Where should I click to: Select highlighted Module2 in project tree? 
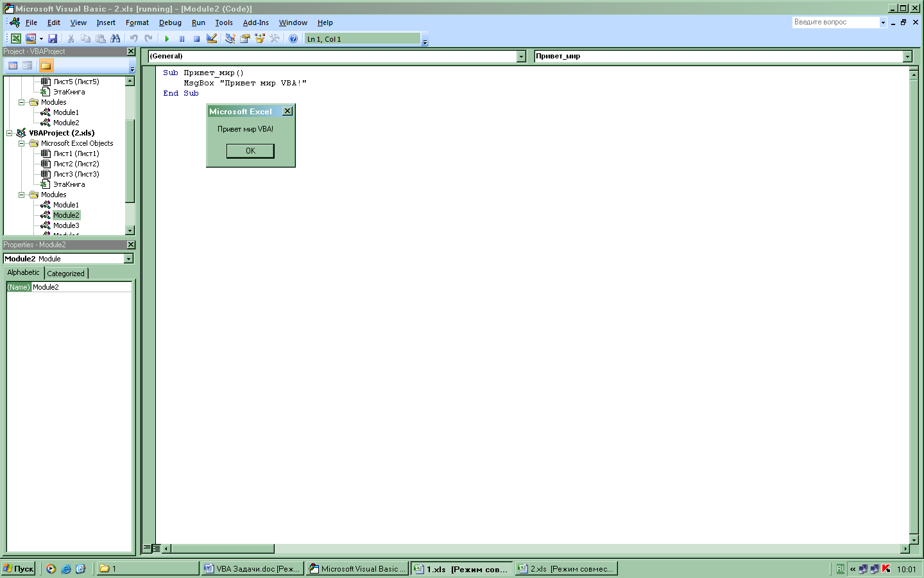pyautogui.click(x=66, y=215)
